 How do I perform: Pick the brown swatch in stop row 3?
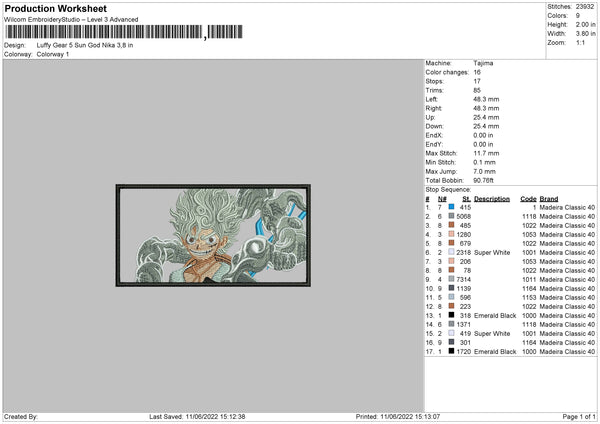click(452, 225)
